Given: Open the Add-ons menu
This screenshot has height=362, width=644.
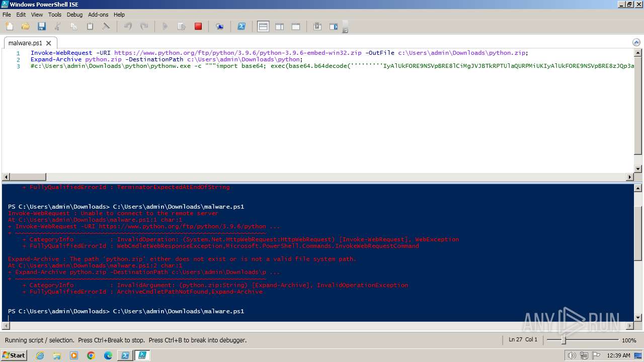Looking at the screenshot, I should [98, 15].
